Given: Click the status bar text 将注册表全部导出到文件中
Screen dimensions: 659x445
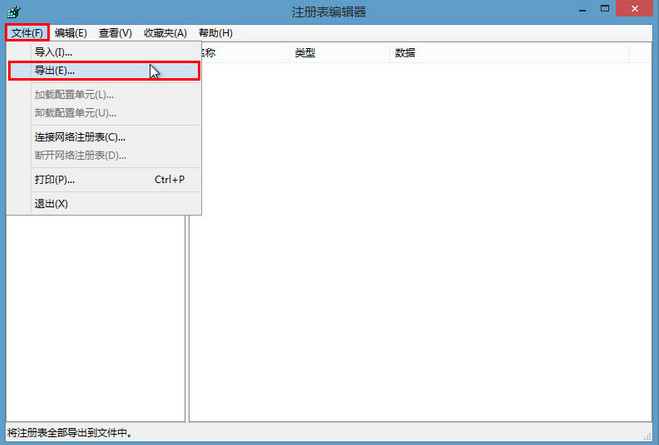Looking at the screenshot, I should pyautogui.click(x=70, y=432).
